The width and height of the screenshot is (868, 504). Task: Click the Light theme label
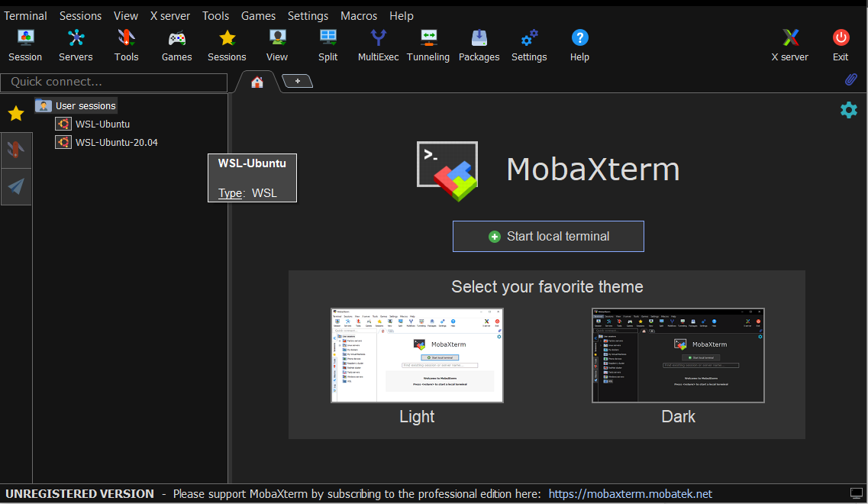(417, 416)
